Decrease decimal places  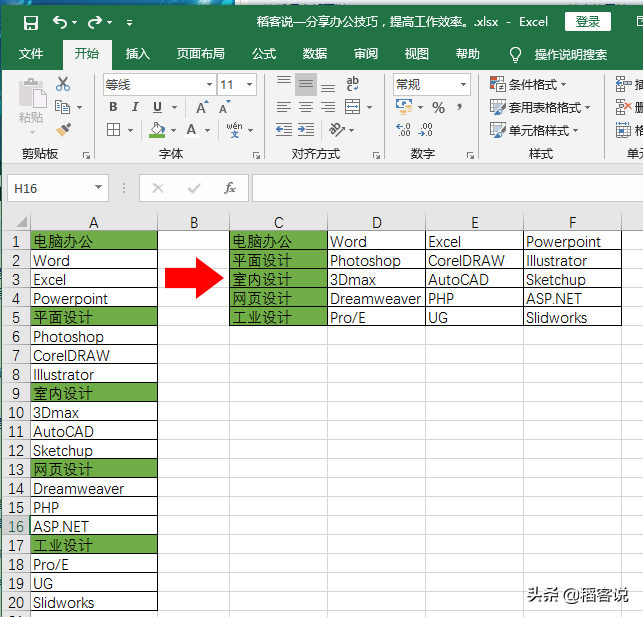click(x=426, y=130)
